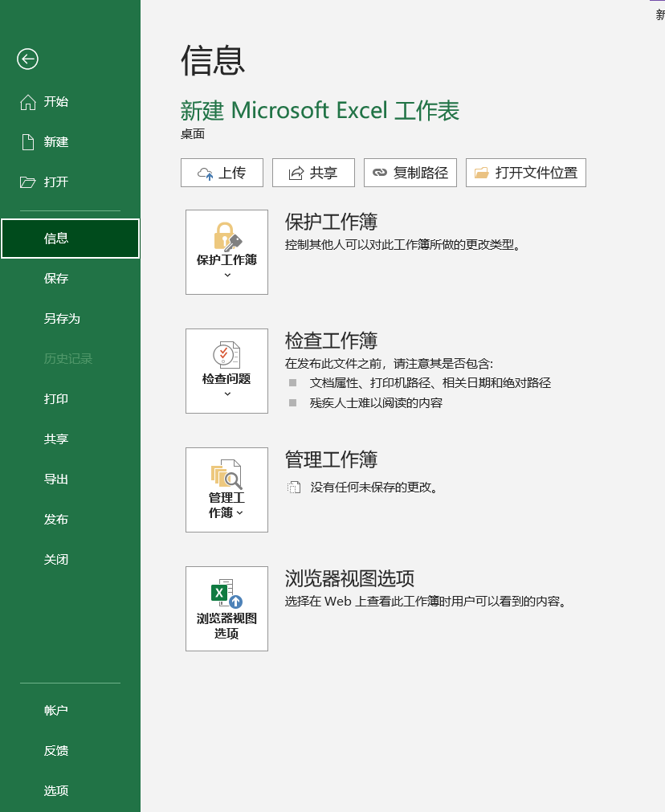Click the share arrow icon on 共享
The height and width of the screenshot is (812, 665).
click(x=296, y=173)
